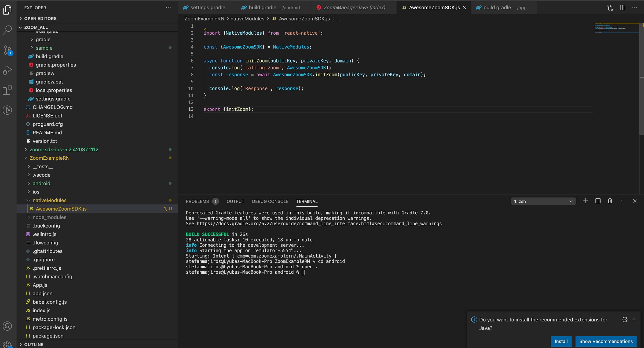The height and width of the screenshot is (348, 644).
Task: Open the Extensions view
Action: click(x=8, y=90)
